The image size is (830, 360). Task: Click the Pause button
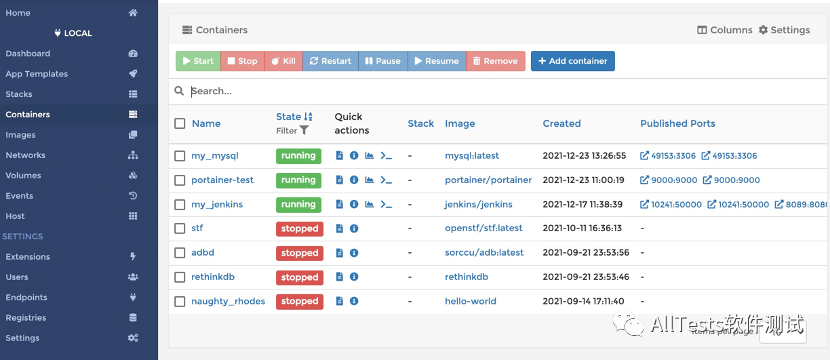pos(383,61)
